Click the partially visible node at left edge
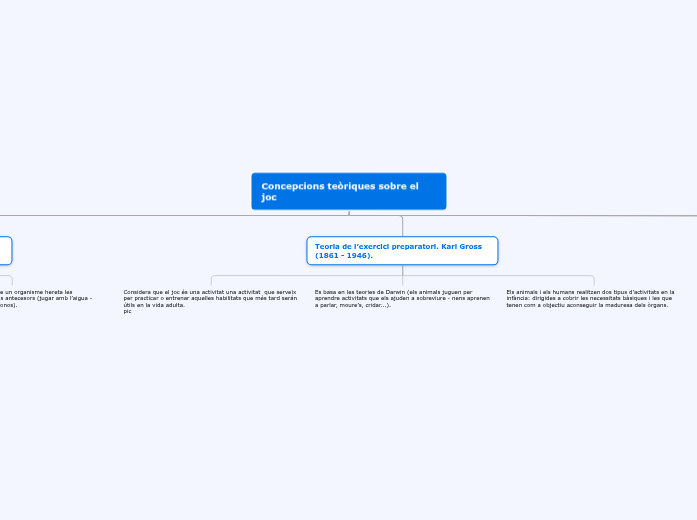The width and height of the screenshot is (697, 520). click(x=5, y=250)
